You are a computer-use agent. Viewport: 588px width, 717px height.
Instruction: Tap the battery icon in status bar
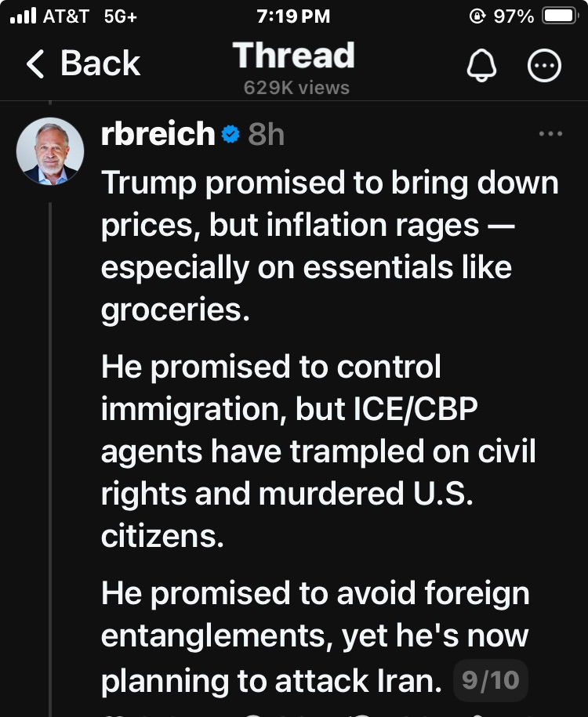560,16
